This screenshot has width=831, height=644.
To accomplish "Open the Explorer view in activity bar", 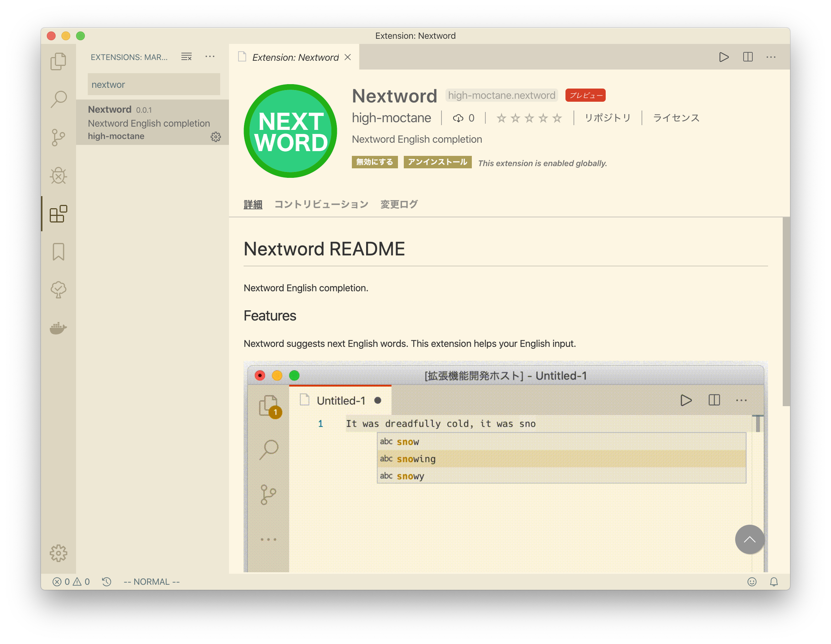I will click(58, 61).
